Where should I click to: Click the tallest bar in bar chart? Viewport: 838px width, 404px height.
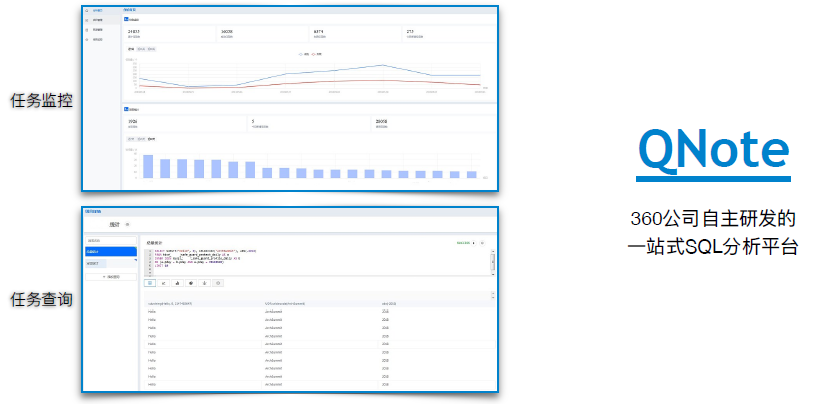[148, 167]
